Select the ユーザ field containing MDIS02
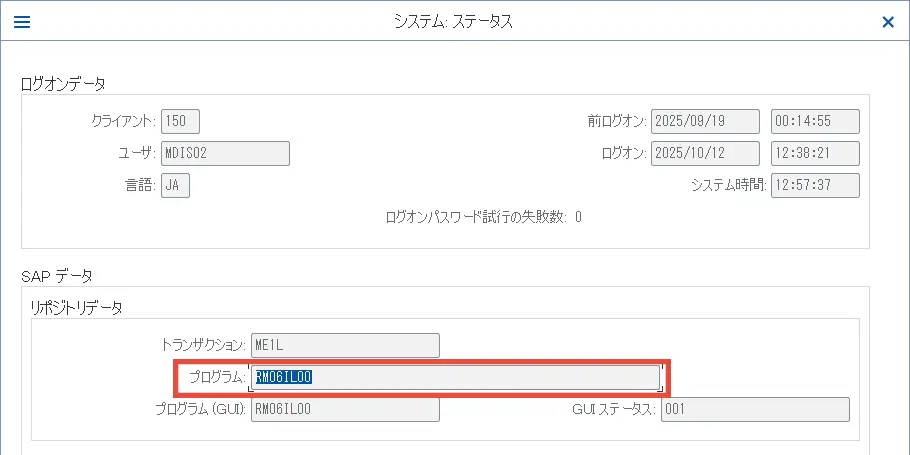Image resolution: width=910 pixels, height=455 pixels. click(225, 153)
